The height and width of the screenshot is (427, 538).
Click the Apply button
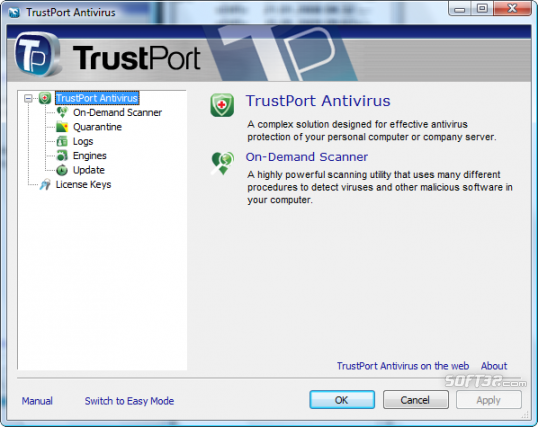(x=489, y=400)
